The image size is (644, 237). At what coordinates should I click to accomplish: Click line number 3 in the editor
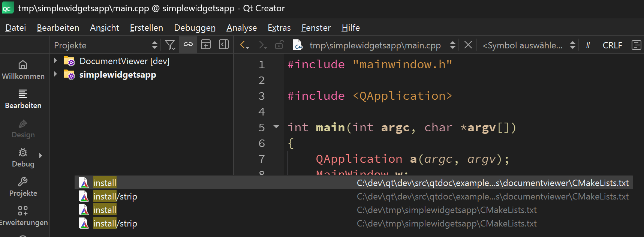click(x=262, y=96)
